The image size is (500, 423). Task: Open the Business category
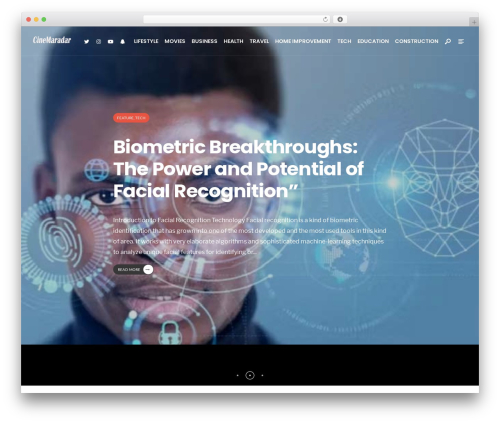point(204,41)
